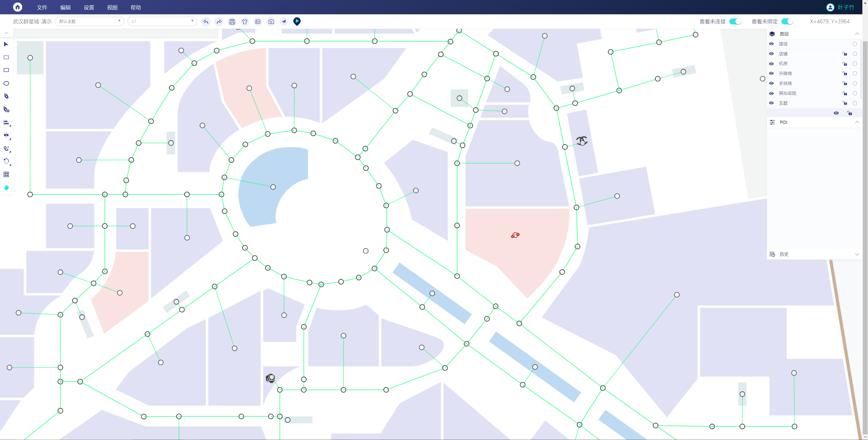This screenshot has height=440, width=868.
Task: Lock the 机房 layer
Action: point(845,64)
